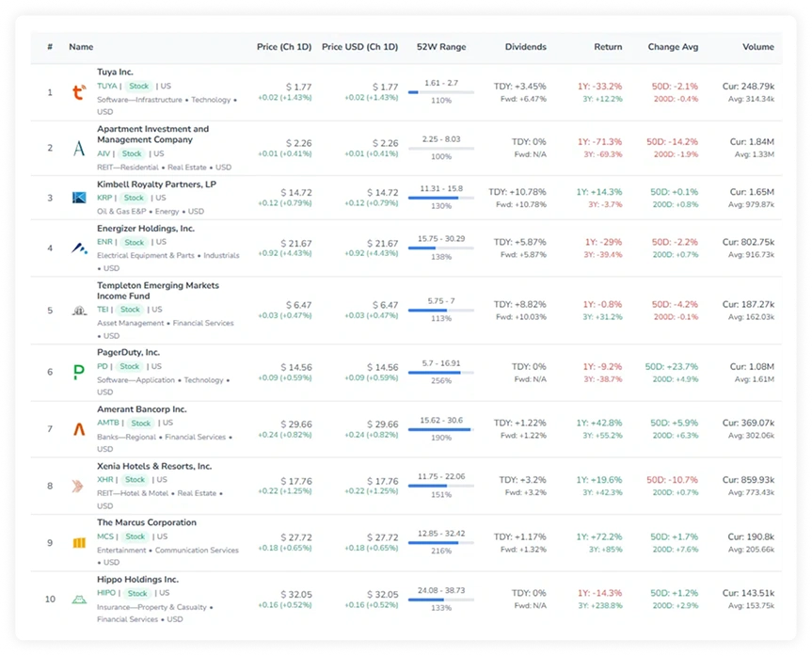The image size is (812, 656).
Task: Click Marcus return 1Y: +72.2%
Action: (599, 536)
